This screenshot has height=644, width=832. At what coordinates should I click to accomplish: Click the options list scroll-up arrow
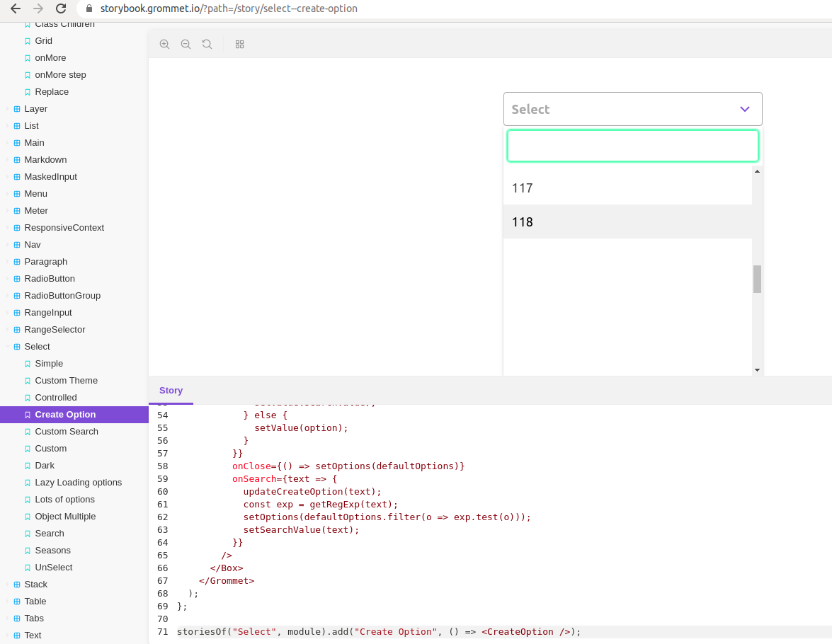click(757, 171)
